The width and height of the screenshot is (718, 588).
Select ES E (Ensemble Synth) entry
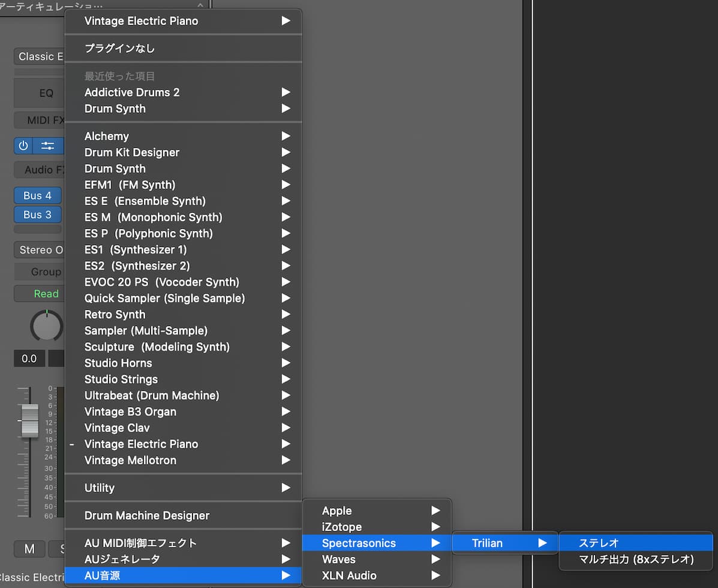183,201
